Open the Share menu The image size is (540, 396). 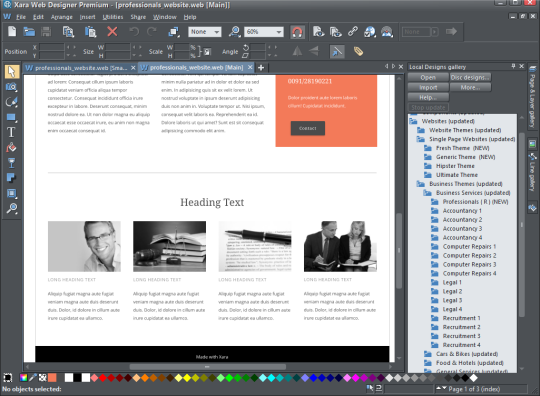(138, 17)
